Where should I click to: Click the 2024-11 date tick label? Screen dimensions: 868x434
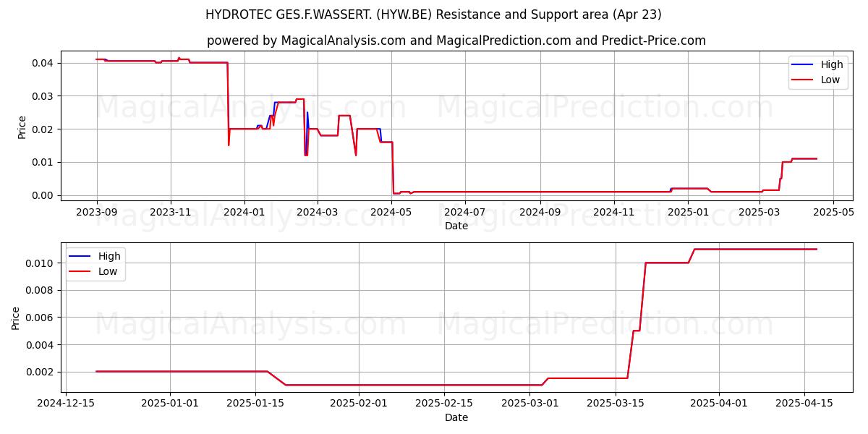pos(613,212)
